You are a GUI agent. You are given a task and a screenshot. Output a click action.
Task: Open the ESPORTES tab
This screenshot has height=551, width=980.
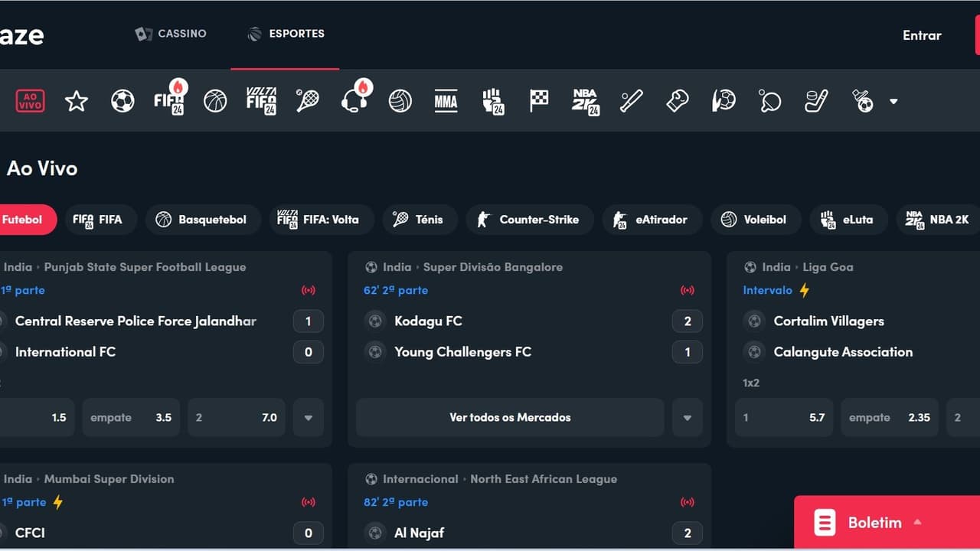tap(286, 34)
